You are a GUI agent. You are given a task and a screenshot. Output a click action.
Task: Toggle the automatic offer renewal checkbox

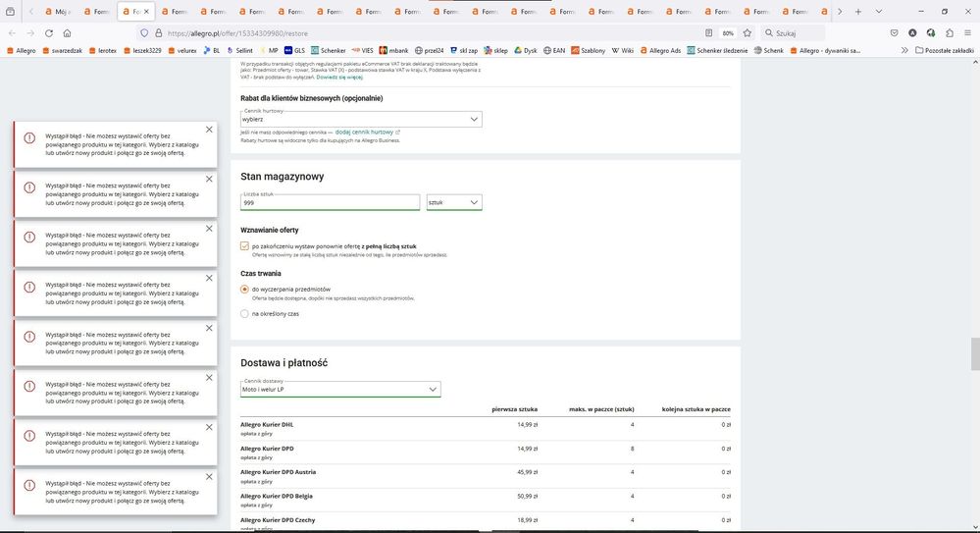(245, 246)
